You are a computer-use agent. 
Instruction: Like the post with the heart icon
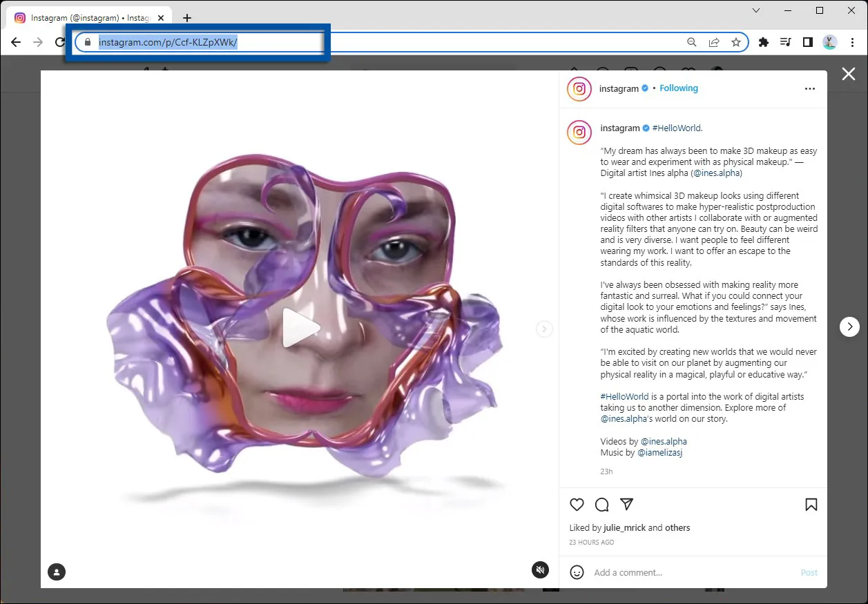pyautogui.click(x=577, y=505)
